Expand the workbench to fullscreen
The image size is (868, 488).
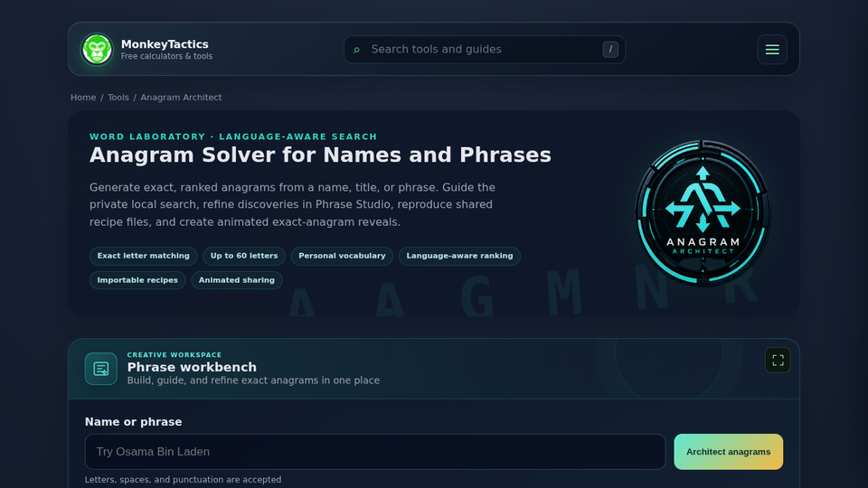tap(778, 361)
